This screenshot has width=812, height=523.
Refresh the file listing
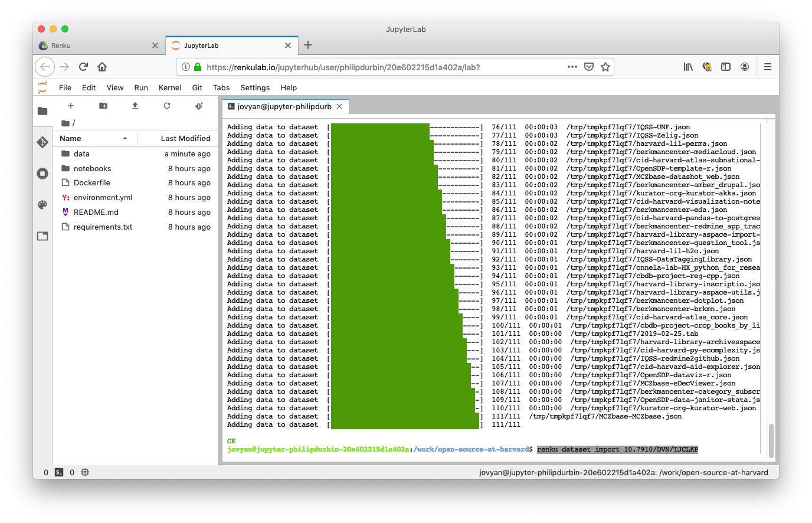(167, 106)
